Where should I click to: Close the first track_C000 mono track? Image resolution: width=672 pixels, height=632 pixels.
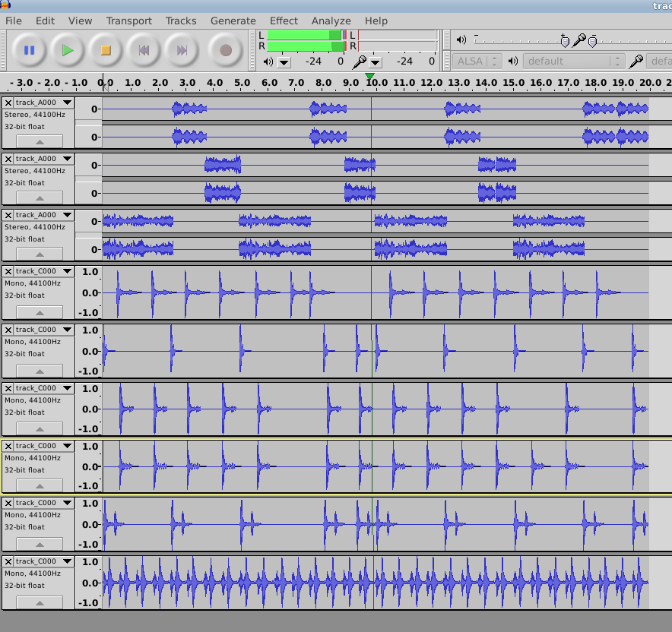click(8, 271)
